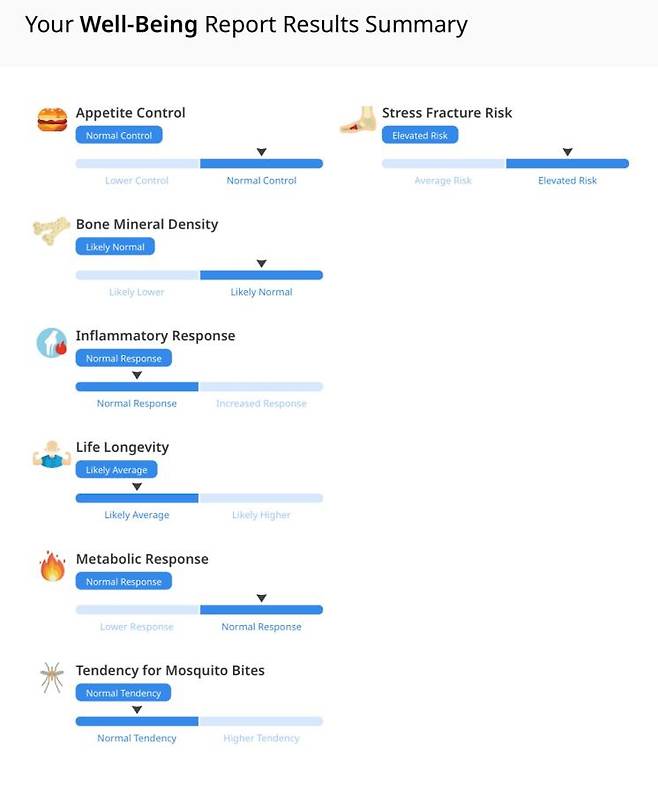This screenshot has width=658, height=788.
Task: Click the hamburger Appetite Control icon
Action: (x=52, y=120)
